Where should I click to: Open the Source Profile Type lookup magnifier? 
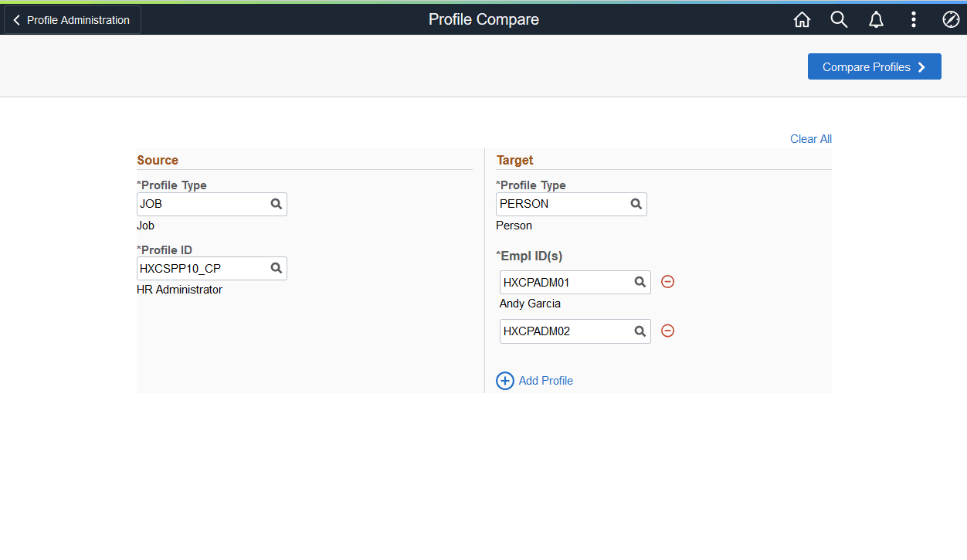[x=277, y=203]
